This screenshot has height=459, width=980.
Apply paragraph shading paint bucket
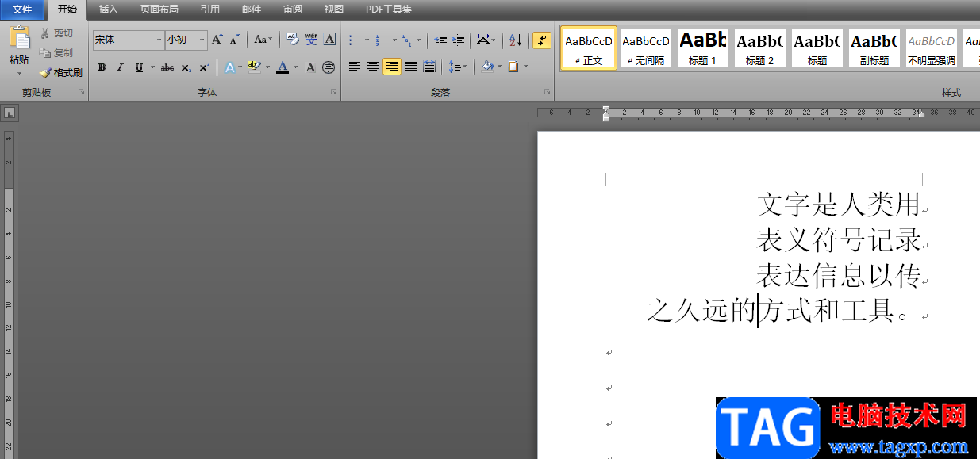(487, 67)
